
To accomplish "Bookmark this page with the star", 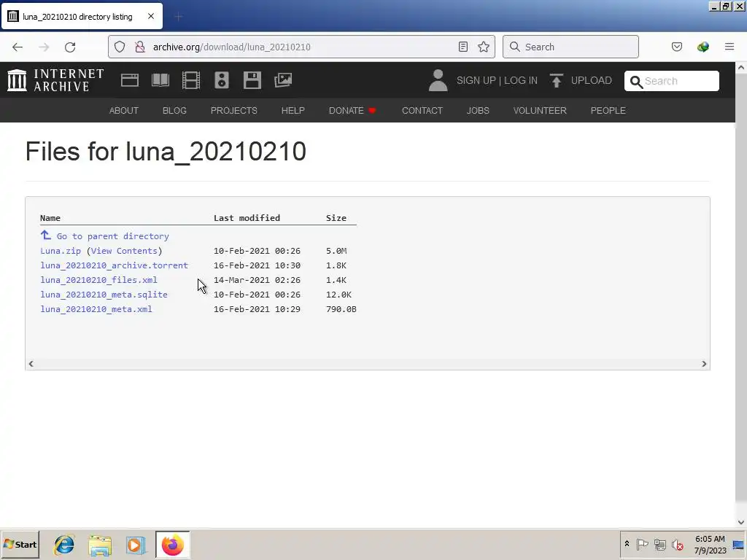I will pos(484,47).
